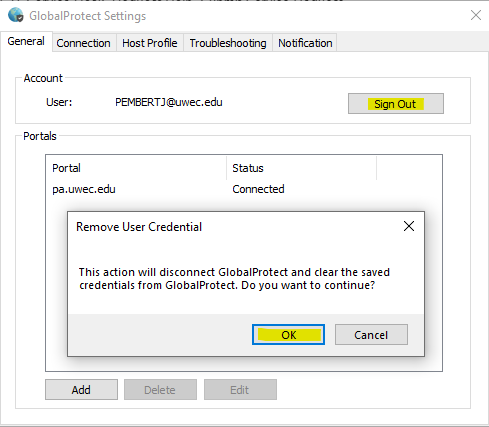Screen dimensions: 489x427
Task: Click the GlobalProtect globe icon in title bar
Action: (x=16, y=15)
